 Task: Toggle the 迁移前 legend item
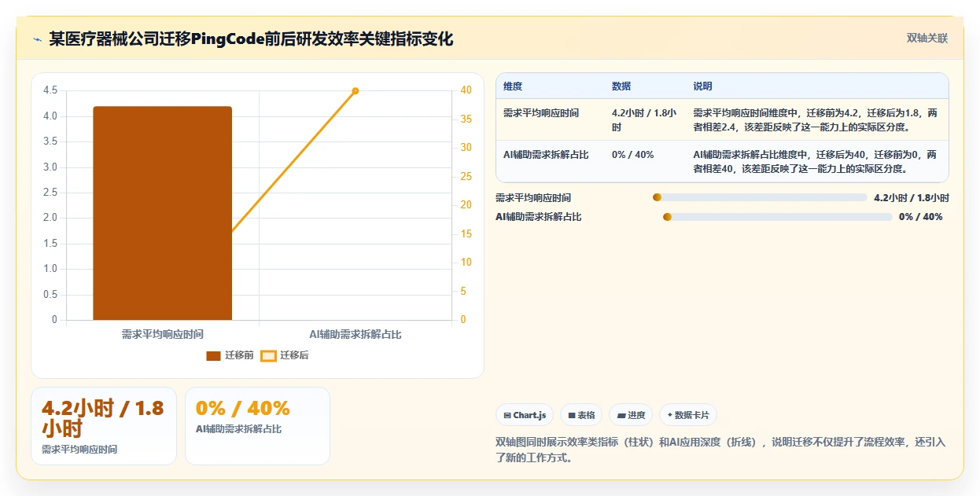tap(230, 355)
